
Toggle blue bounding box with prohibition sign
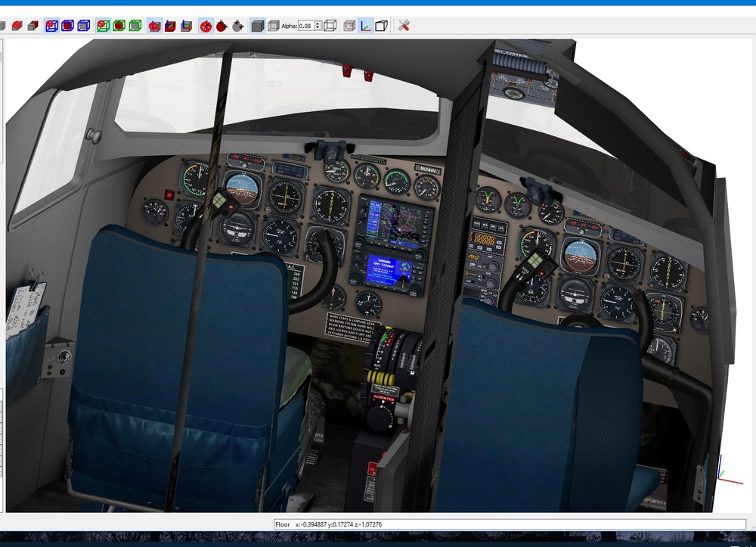tap(51, 26)
